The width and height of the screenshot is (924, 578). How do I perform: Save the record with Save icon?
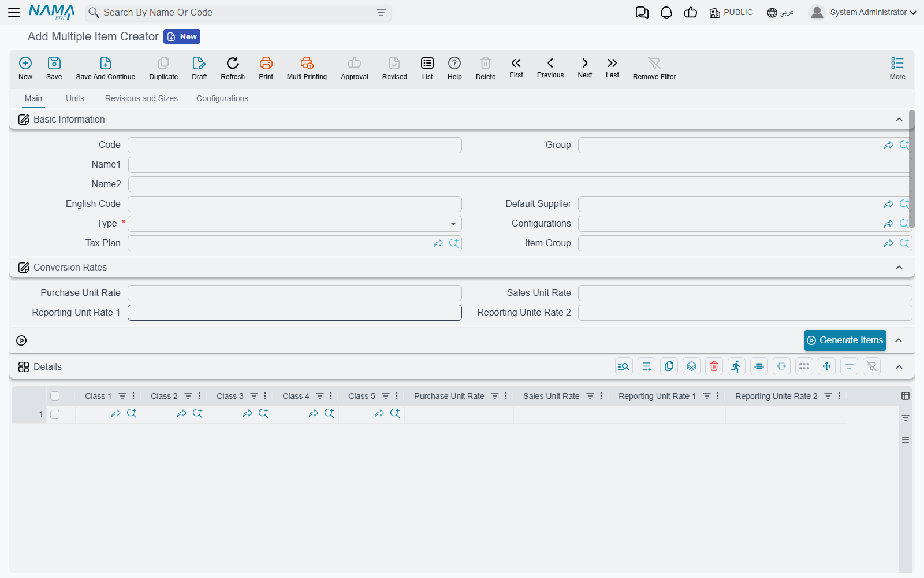coord(54,68)
